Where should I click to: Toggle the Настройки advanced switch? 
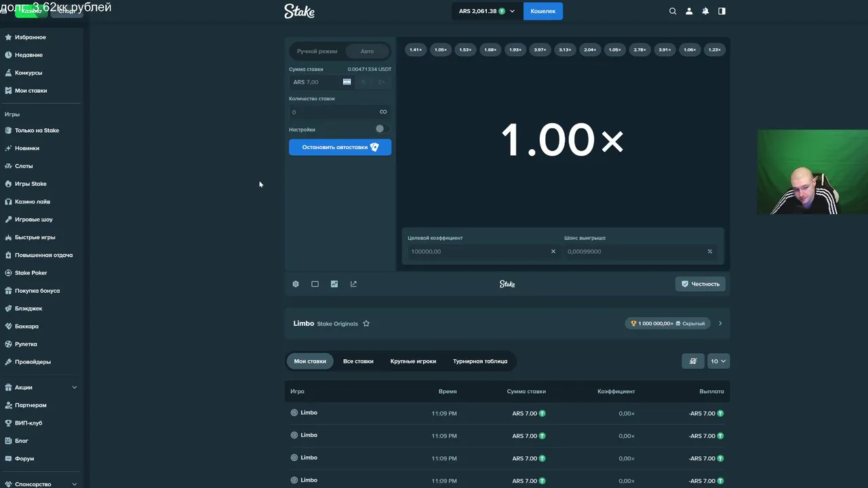tap(382, 129)
